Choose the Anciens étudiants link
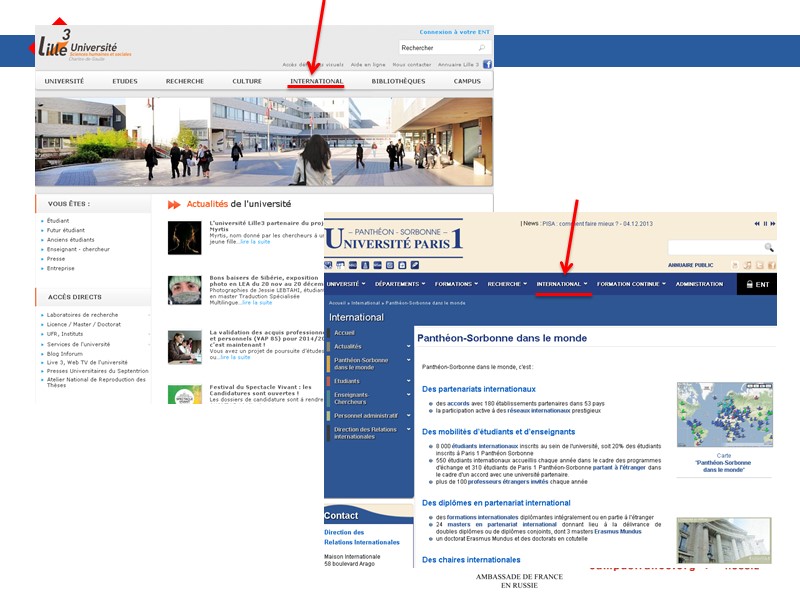Screen dimensions: 800x600 [x=70, y=239]
